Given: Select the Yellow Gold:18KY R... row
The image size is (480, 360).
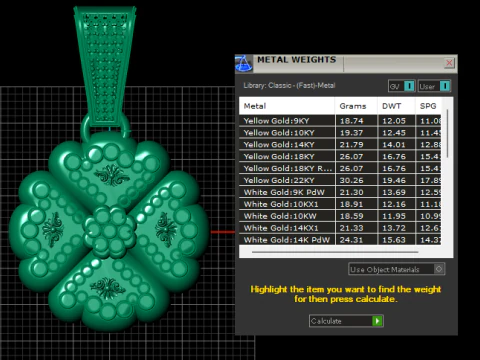Looking at the screenshot, I should (x=340, y=168).
